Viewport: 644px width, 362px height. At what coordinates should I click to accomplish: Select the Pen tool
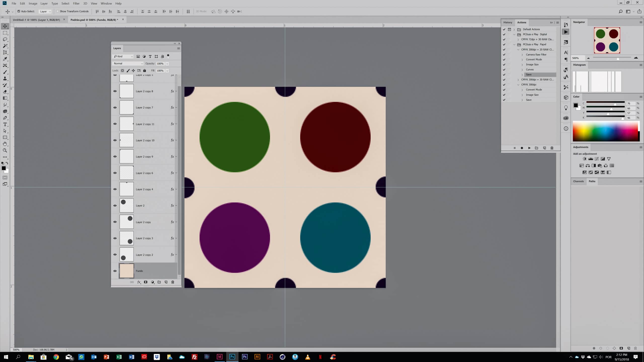pyautogui.click(x=5, y=118)
